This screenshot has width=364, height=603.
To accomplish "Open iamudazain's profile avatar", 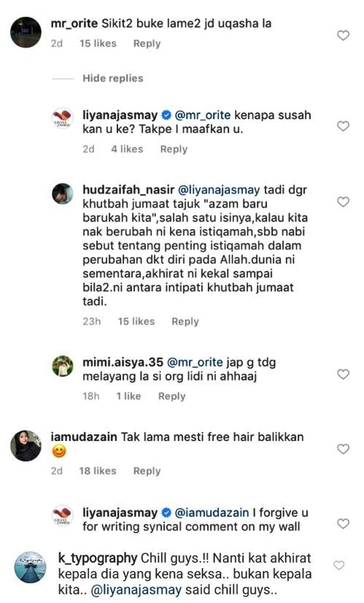I will [26, 446].
